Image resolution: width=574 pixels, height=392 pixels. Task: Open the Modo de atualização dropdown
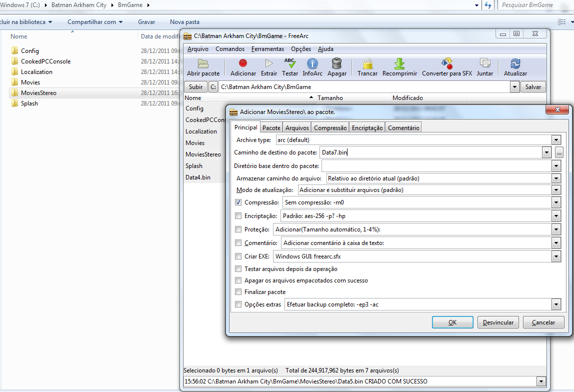[x=556, y=190]
